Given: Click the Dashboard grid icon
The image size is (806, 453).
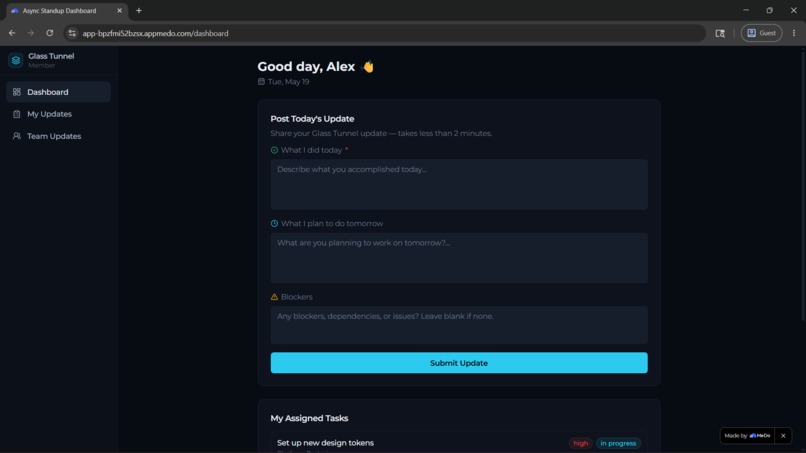Looking at the screenshot, I should [16, 92].
